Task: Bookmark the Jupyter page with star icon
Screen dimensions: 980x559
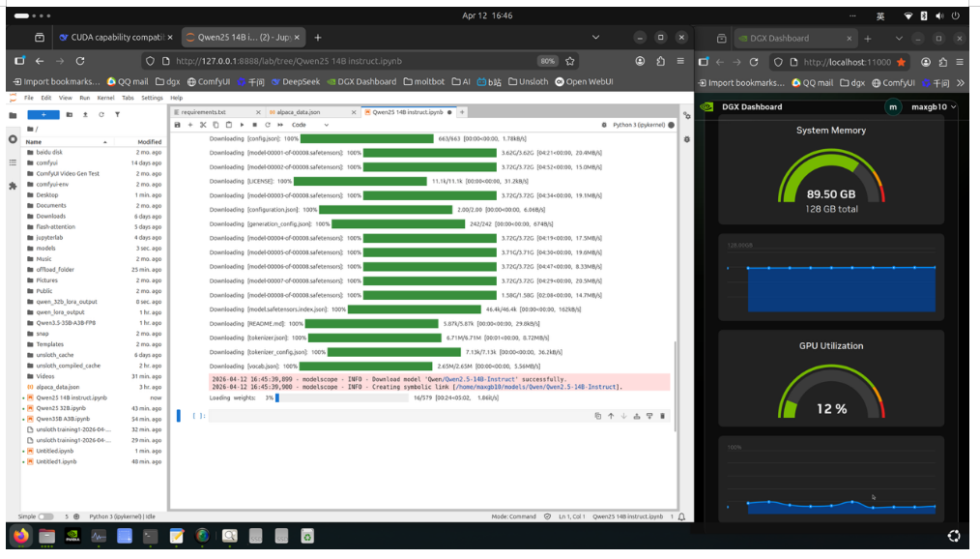Action: click(x=569, y=61)
